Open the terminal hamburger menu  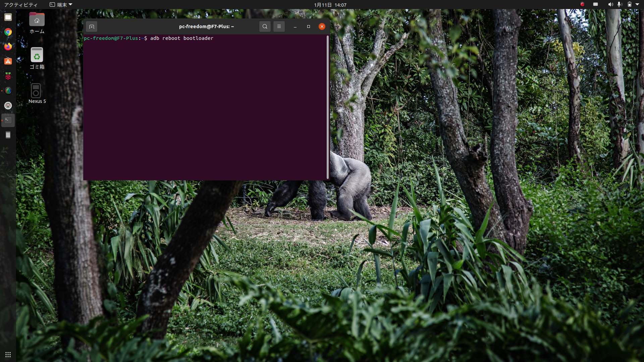[279, 26]
